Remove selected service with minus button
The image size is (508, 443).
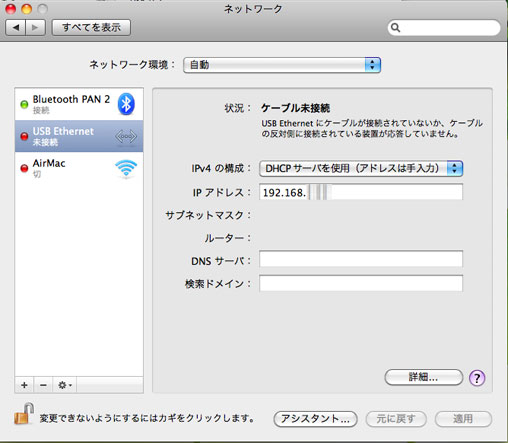(x=43, y=385)
